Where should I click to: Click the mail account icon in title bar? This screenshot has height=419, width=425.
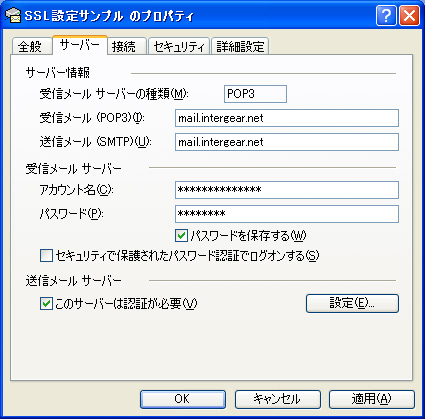tap(13, 16)
